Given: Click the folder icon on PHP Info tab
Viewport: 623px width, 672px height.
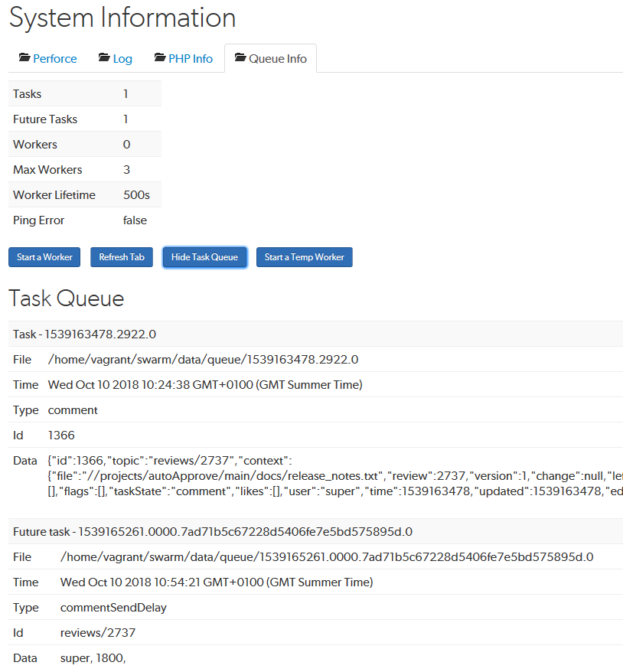Looking at the screenshot, I should 160,57.
